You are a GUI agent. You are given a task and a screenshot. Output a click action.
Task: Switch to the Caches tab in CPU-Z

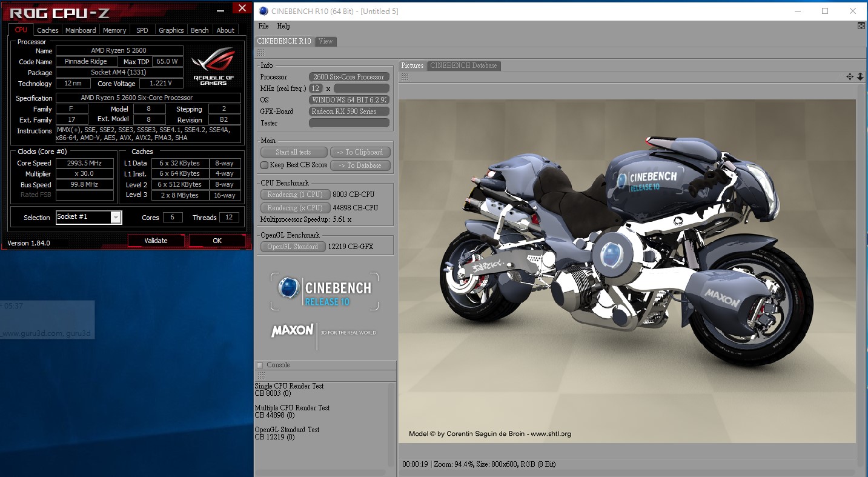[47, 30]
